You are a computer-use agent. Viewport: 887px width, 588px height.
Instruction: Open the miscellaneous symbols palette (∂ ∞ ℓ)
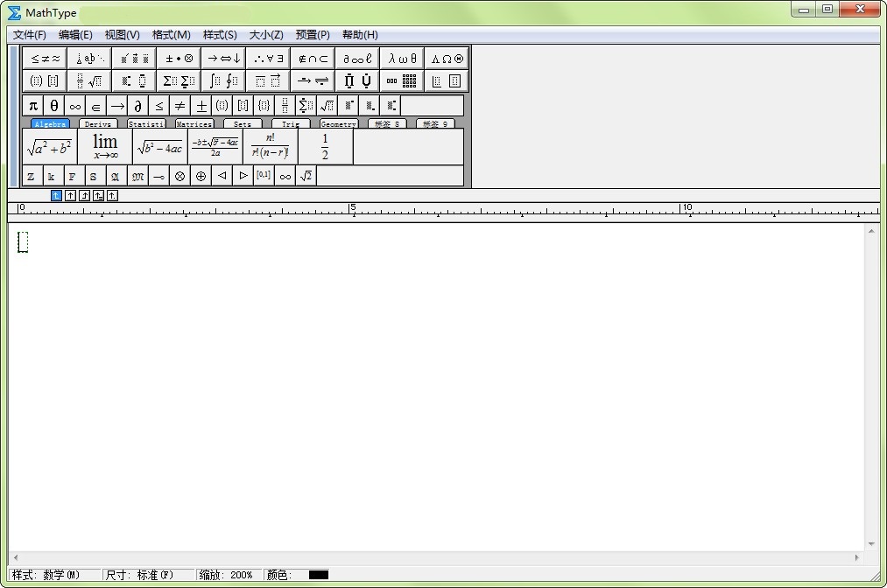click(x=357, y=59)
